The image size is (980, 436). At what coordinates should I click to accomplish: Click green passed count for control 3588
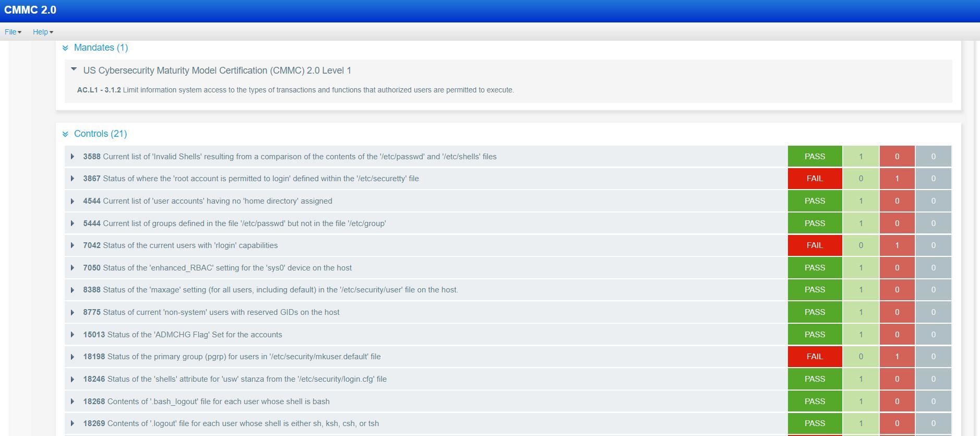pyautogui.click(x=861, y=157)
